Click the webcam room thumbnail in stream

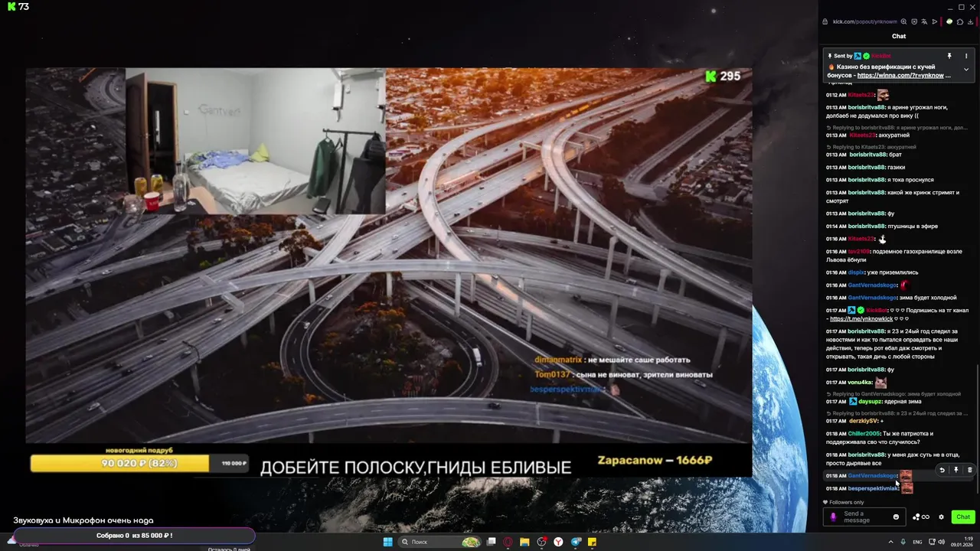pos(255,141)
